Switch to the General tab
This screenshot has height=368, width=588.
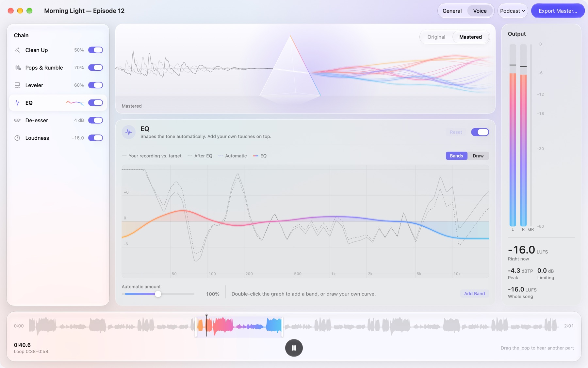(452, 11)
